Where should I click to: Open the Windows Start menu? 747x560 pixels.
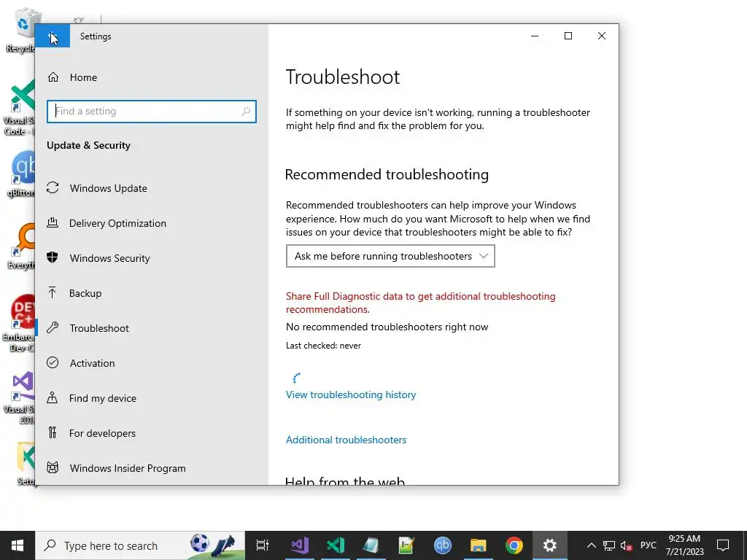18,545
